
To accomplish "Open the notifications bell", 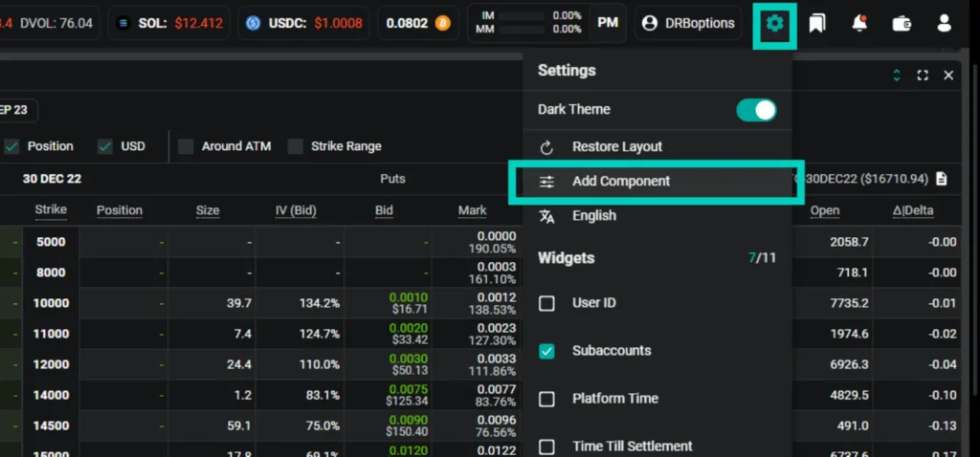I will pos(859,24).
